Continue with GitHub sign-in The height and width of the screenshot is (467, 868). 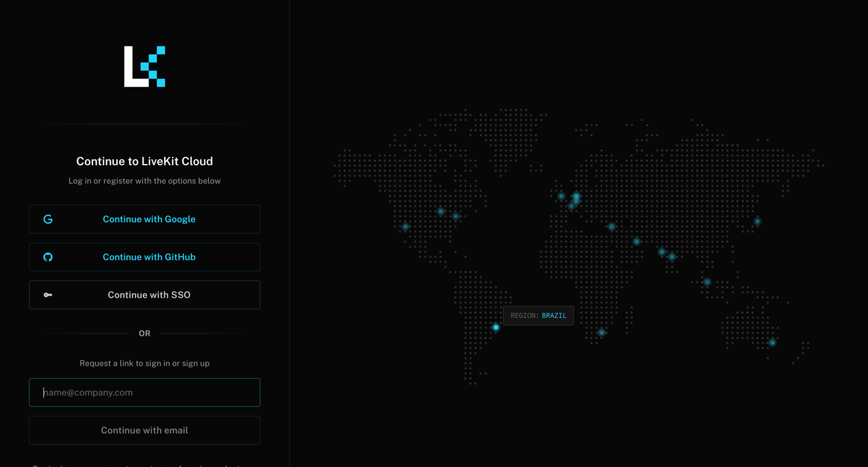pyautogui.click(x=145, y=257)
